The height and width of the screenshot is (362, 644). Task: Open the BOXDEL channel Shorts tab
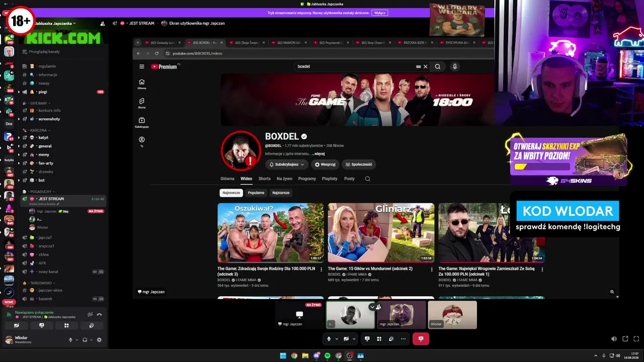pos(265,178)
